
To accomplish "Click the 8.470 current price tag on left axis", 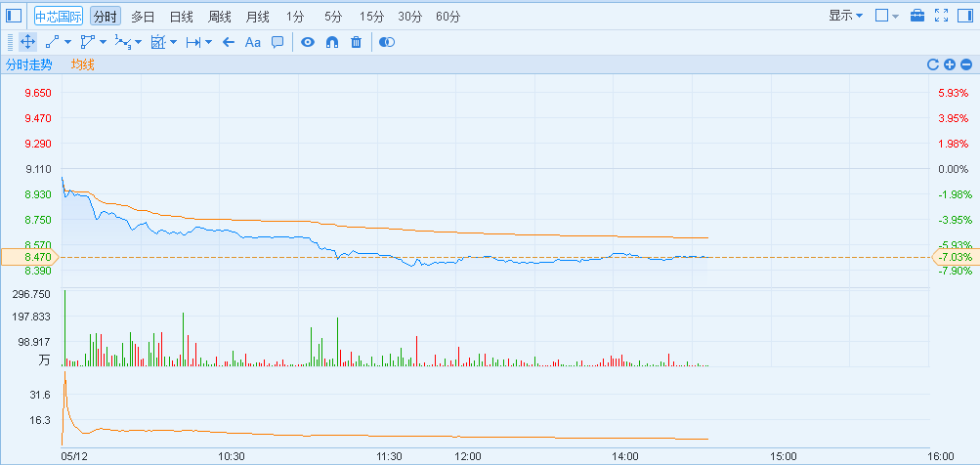I will coord(29,257).
